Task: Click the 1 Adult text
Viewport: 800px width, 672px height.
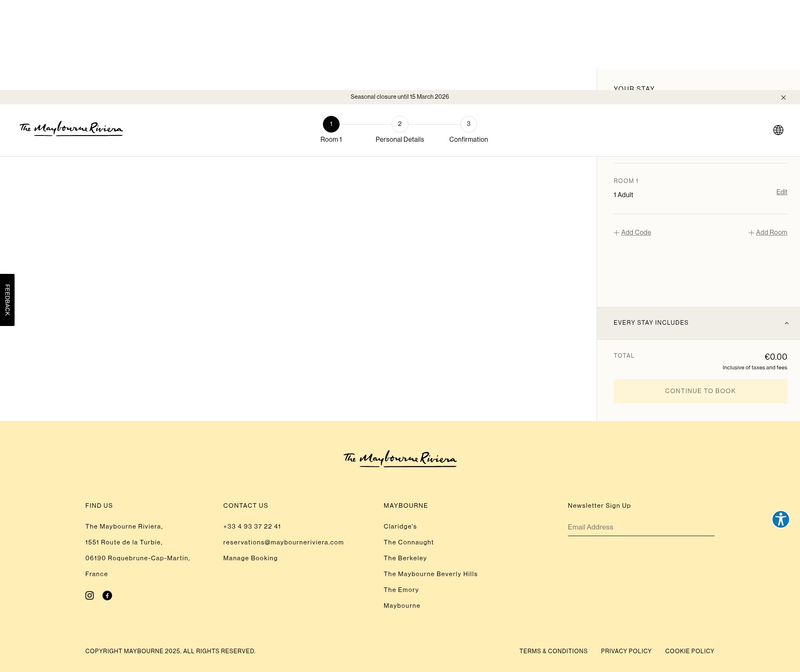Action: pyautogui.click(x=623, y=195)
